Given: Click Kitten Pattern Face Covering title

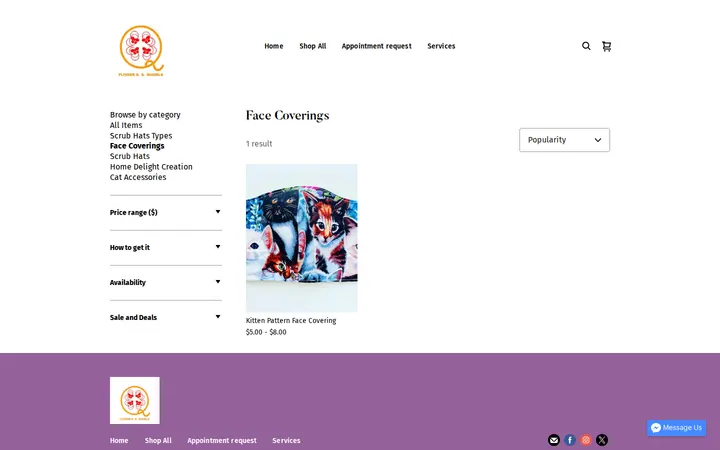Looking at the screenshot, I should tap(291, 321).
